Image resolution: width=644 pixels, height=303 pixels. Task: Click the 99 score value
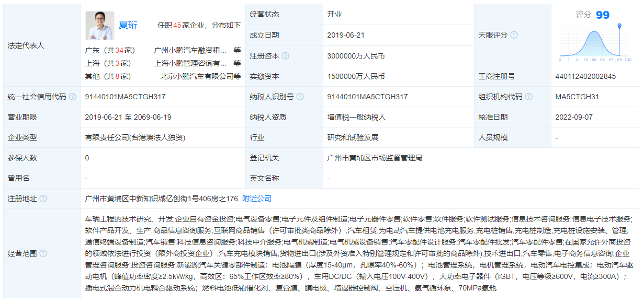point(603,15)
